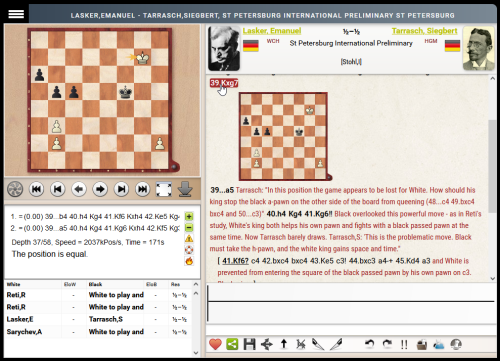Viewport: 500px width, 361px height.
Task: Open the Lasker, Emanuel player link
Action: click(x=272, y=31)
